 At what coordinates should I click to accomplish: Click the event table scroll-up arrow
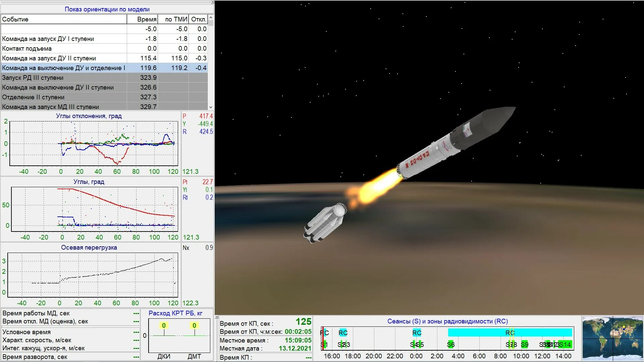(211, 17)
